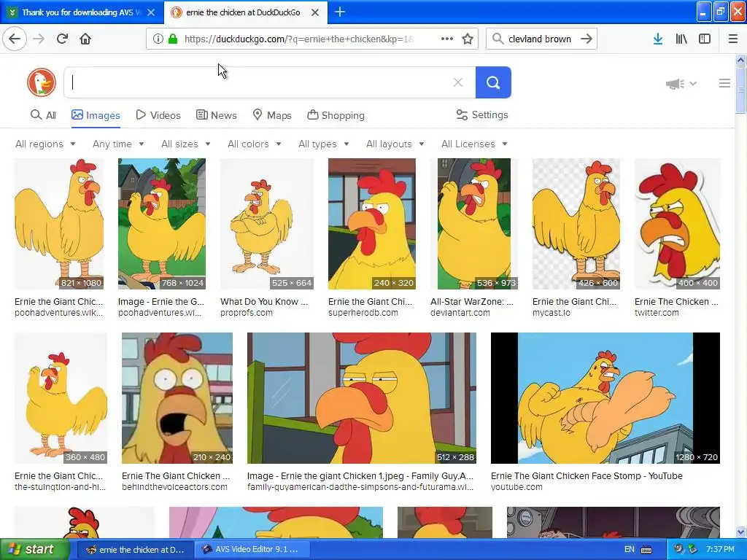The height and width of the screenshot is (560, 747).
Task: Click the blue DuckDuckGo search button
Action: (x=493, y=82)
